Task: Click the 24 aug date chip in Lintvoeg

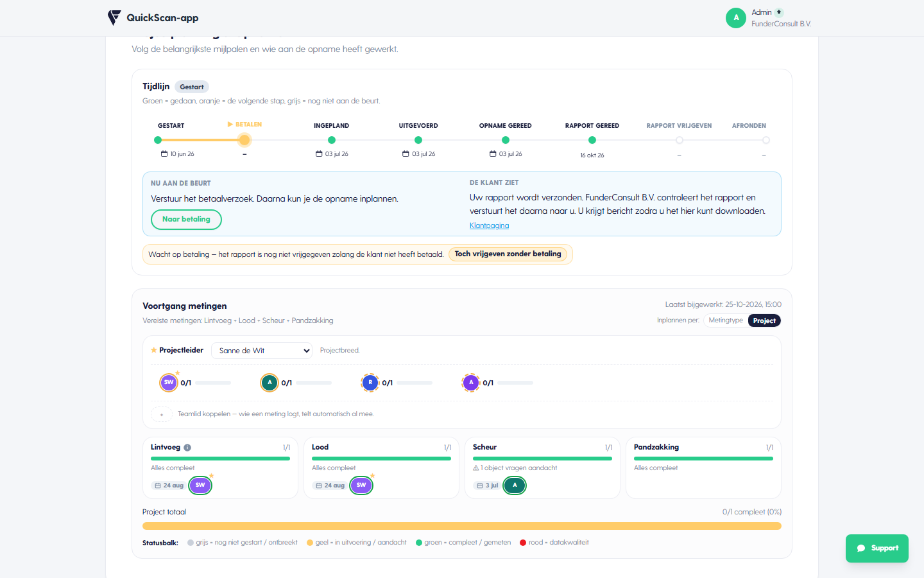Action: click(169, 486)
